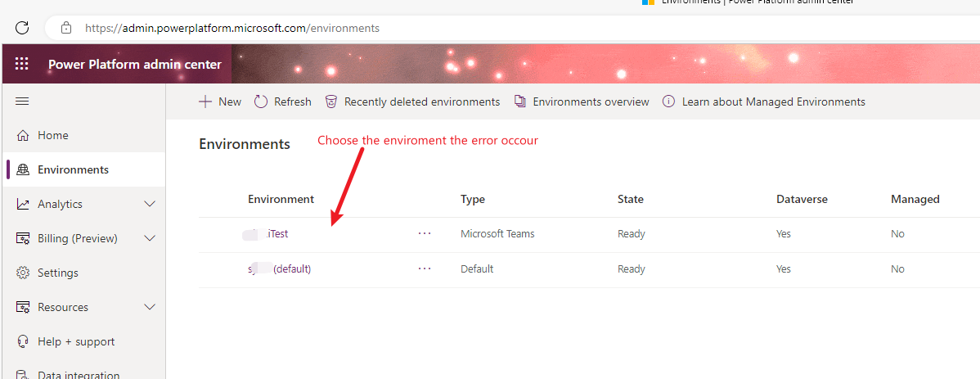
Task: Click Managed No in iTest row
Action: point(898,234)
